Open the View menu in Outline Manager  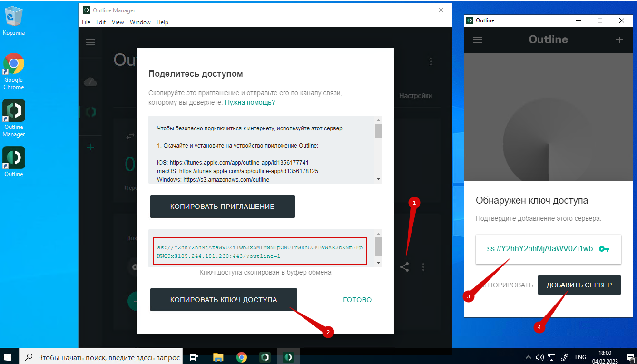pos(118,22)
